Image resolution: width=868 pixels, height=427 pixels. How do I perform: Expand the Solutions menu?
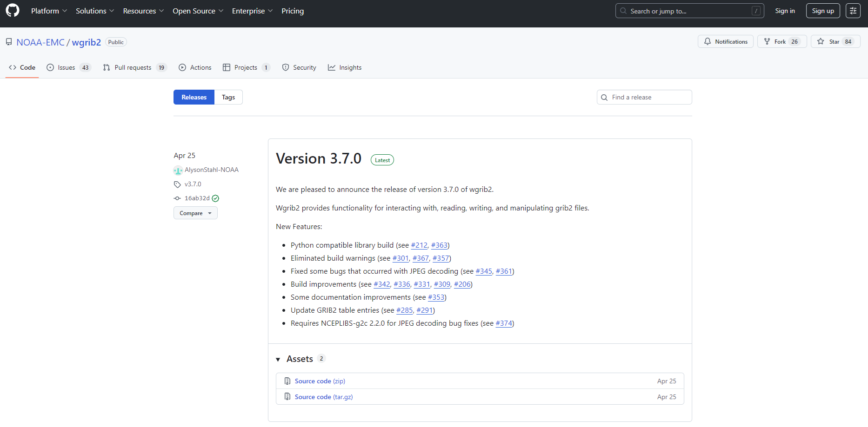[x=95, y=11]
